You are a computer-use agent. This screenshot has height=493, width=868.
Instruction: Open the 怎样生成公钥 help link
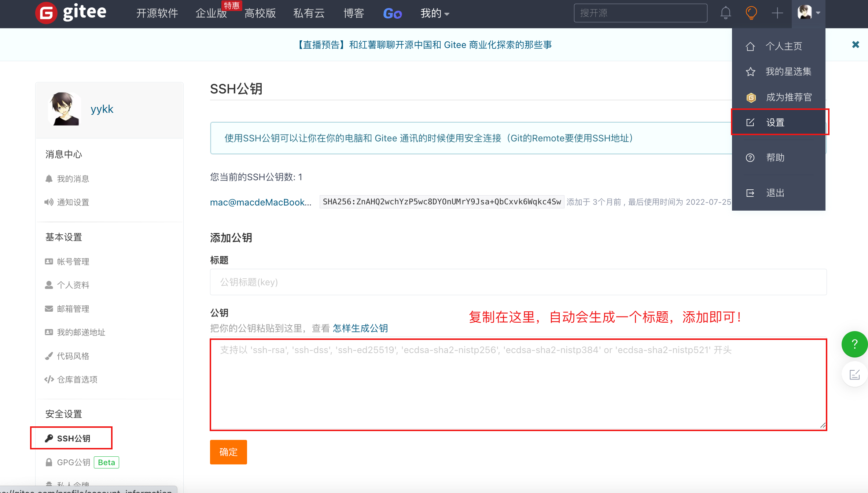coord(360,328)
